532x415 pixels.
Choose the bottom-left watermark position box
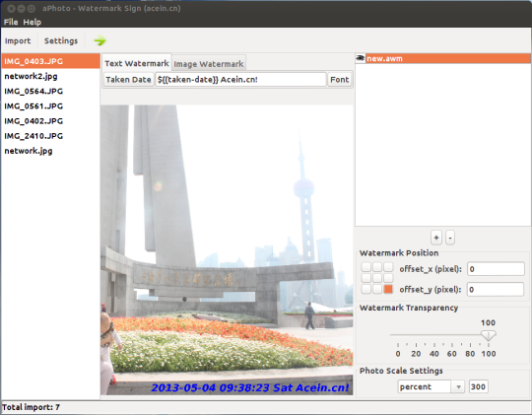366,289
